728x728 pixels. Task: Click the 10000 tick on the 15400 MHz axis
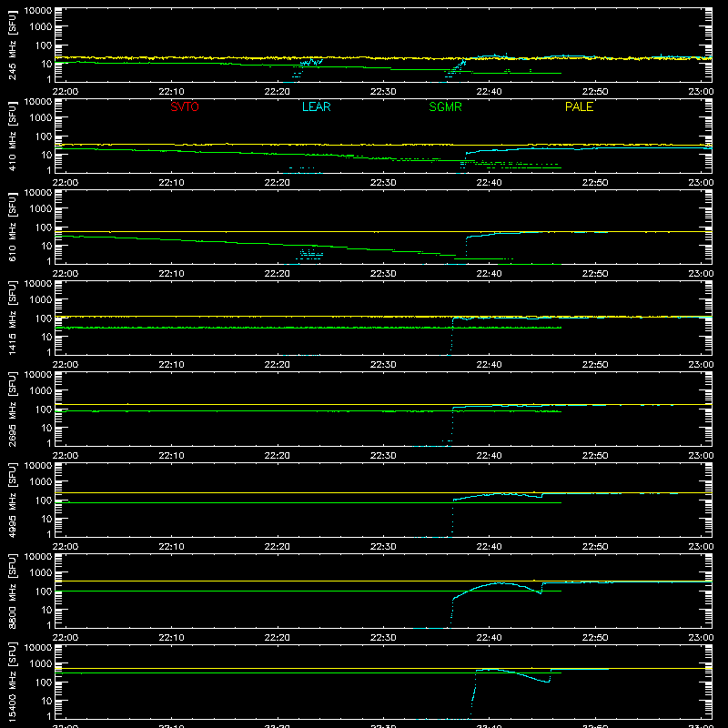coord(38,648)
